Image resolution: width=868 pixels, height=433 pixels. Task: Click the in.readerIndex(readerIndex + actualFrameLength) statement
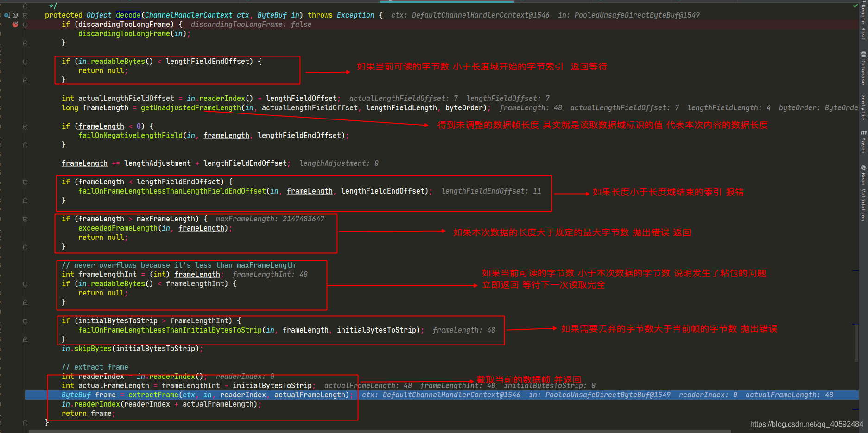point(162,404)
